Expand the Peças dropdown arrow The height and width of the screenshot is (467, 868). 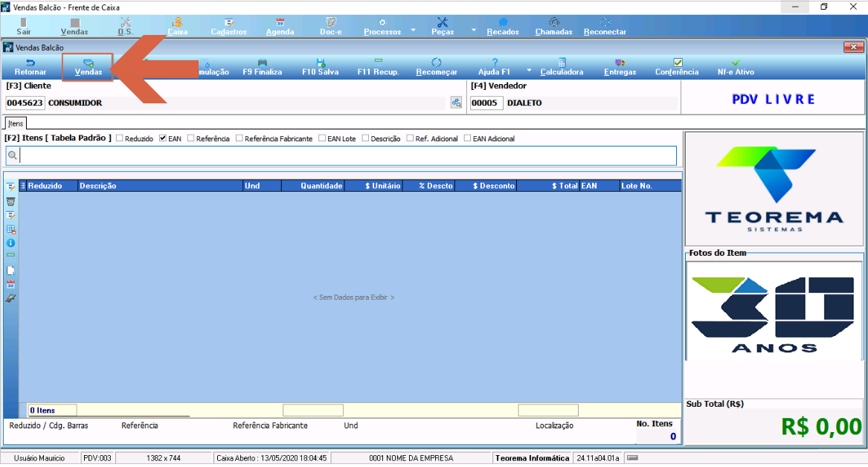(x=473, y=30)
